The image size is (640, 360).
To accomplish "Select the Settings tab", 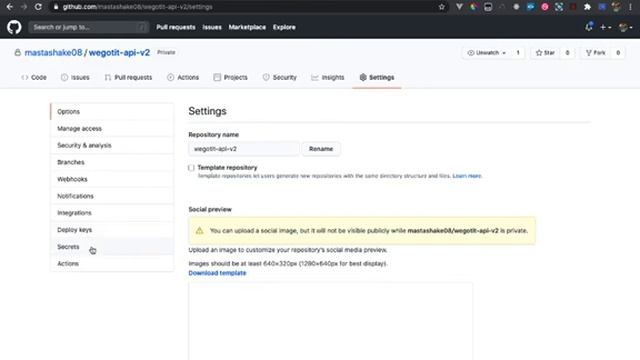I will pyautogui.click(x=377, y=78).
